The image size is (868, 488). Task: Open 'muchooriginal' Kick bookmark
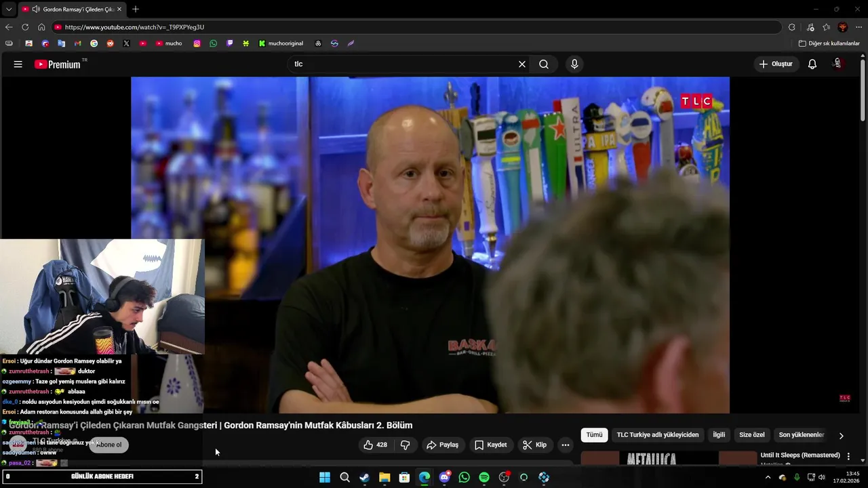click(281, 43)
